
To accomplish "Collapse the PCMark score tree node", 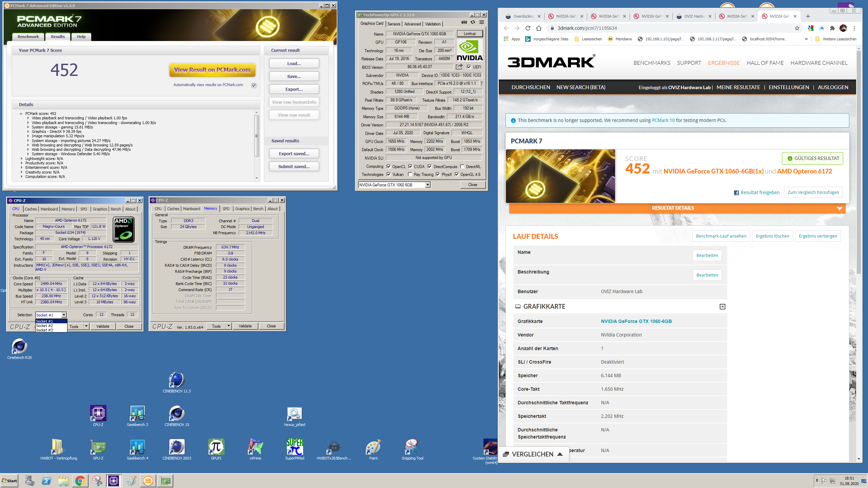I will [21, 114].
